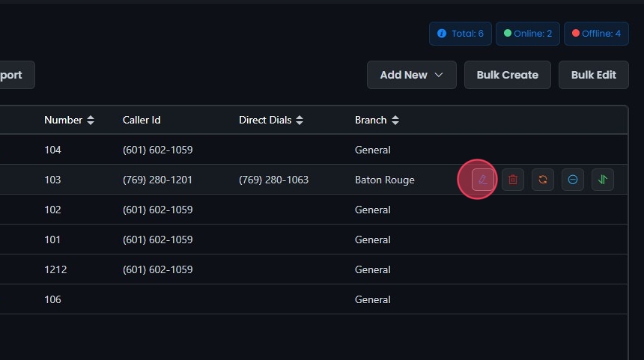Click the Bulk Edit button
Screen dimensions: 644x360
[593, 75]
